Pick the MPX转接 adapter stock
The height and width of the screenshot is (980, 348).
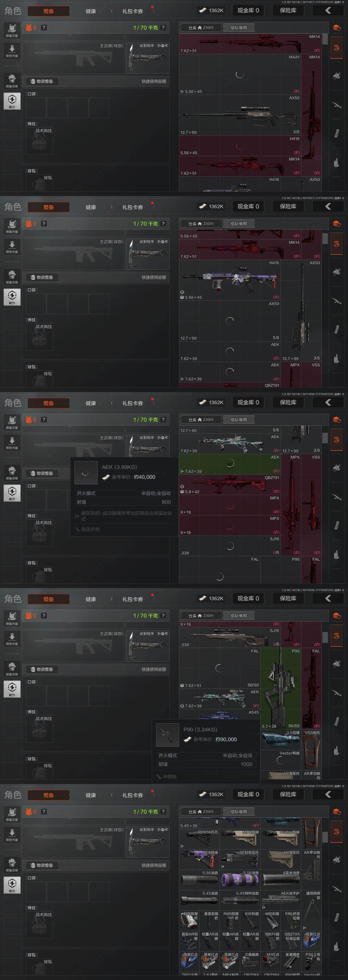[240, 838]
